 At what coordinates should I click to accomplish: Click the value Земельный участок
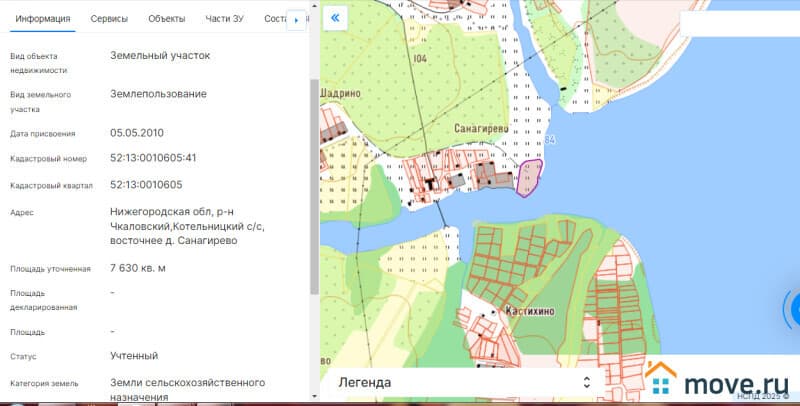tap(160, 56)
